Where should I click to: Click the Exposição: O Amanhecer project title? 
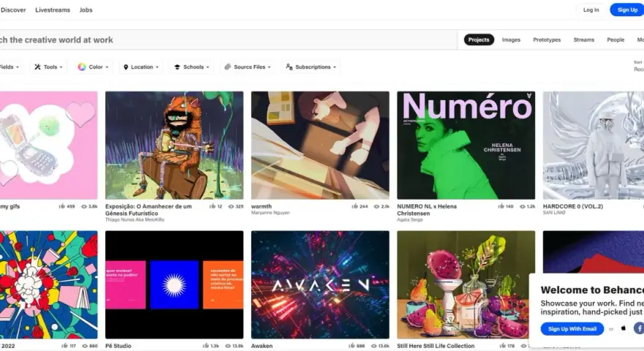click(149, 210)
